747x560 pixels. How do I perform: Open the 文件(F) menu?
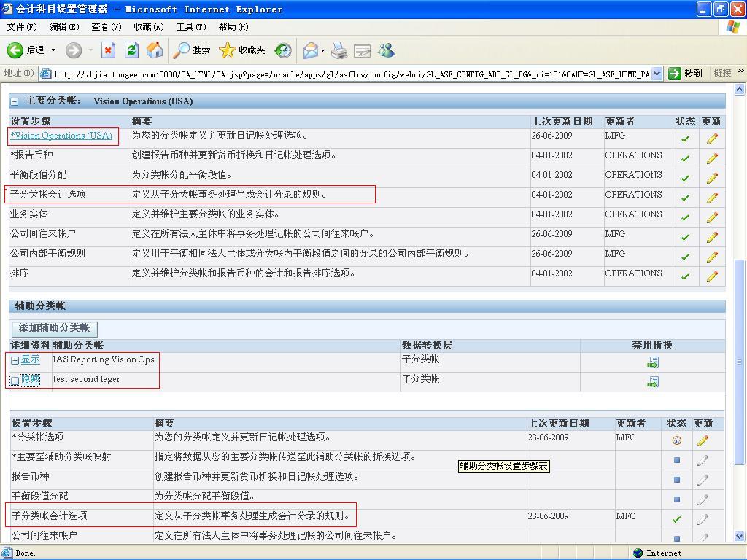[x=21, y=27]
